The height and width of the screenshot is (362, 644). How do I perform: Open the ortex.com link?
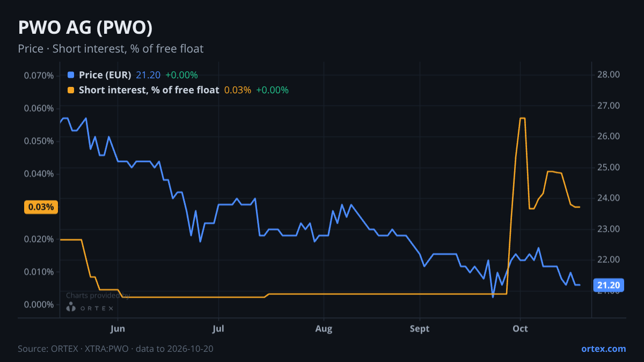click(x=603, y=349)
